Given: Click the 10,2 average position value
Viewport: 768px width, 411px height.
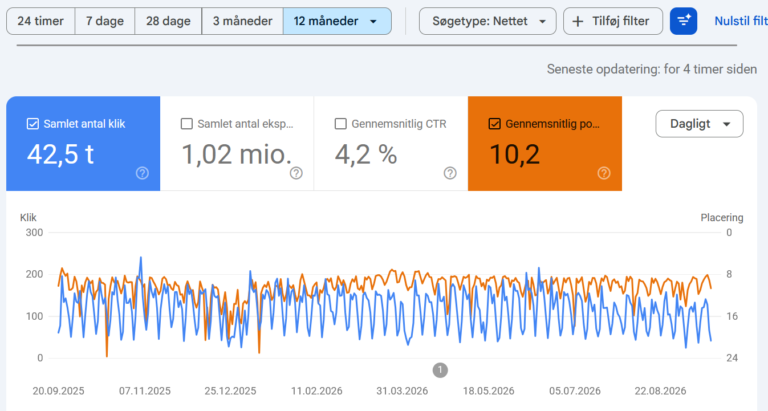Looking at the screenshot, I should [515, 154].
